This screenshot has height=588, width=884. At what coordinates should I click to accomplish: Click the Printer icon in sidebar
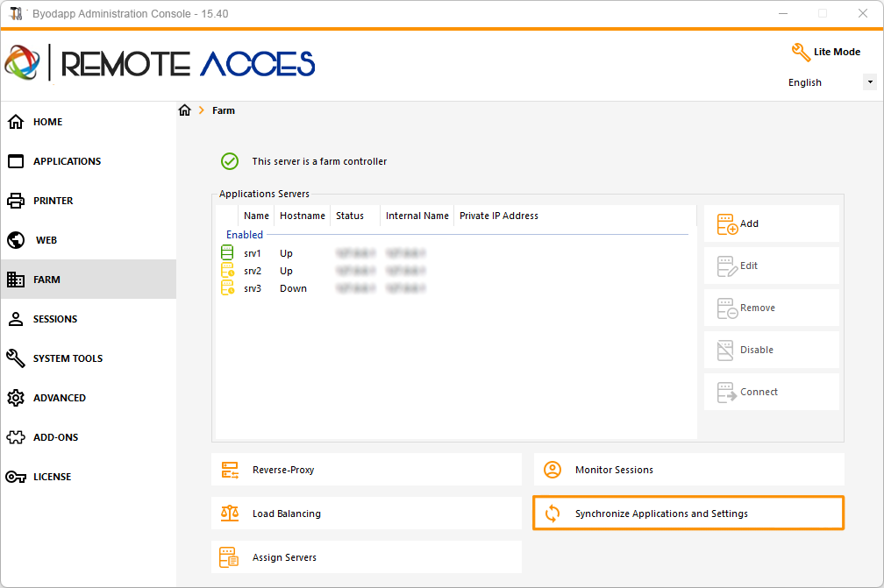click(x=16, y=201)
